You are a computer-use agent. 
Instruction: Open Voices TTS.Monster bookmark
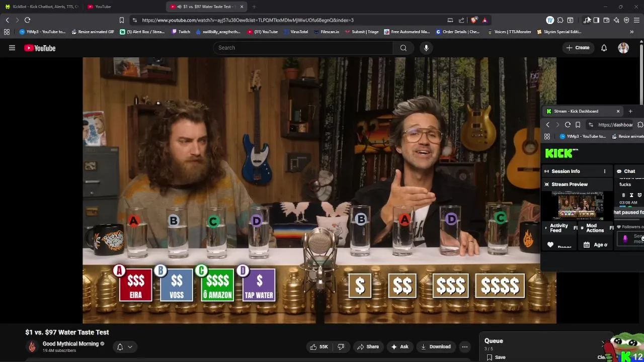coord(509,32)
